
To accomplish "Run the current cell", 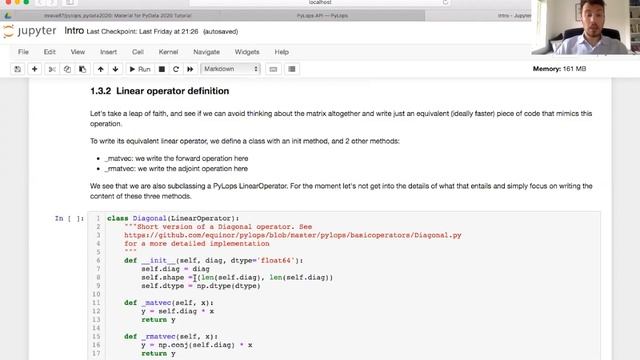I will (x=140, y=69).
